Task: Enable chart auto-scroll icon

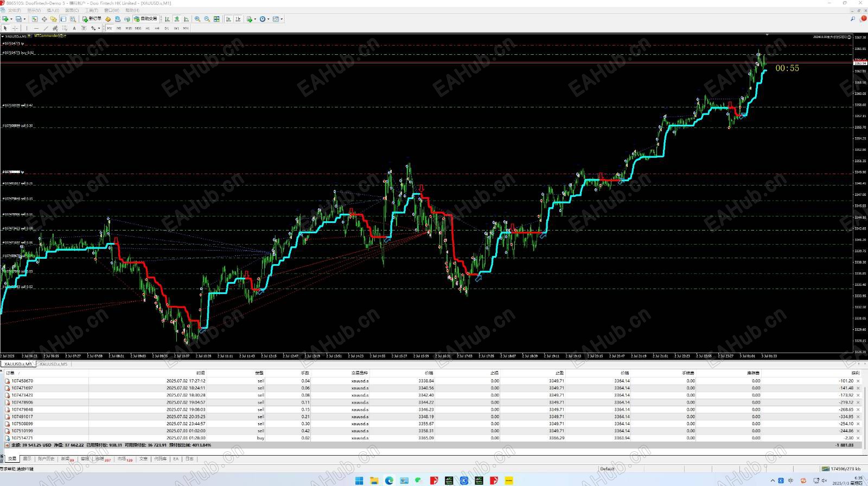Action: pyautogui.click(x=228, y=19)
